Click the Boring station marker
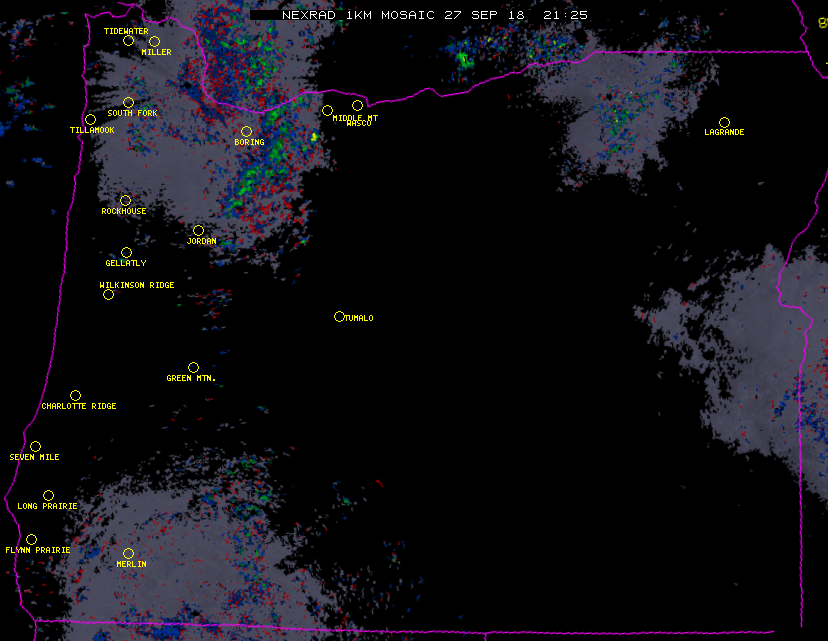 246,131
